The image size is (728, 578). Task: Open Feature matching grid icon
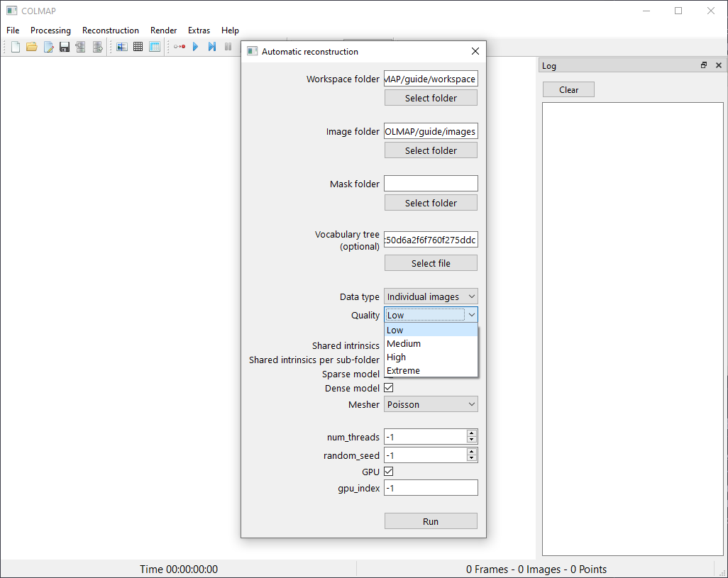click(138, 47)
